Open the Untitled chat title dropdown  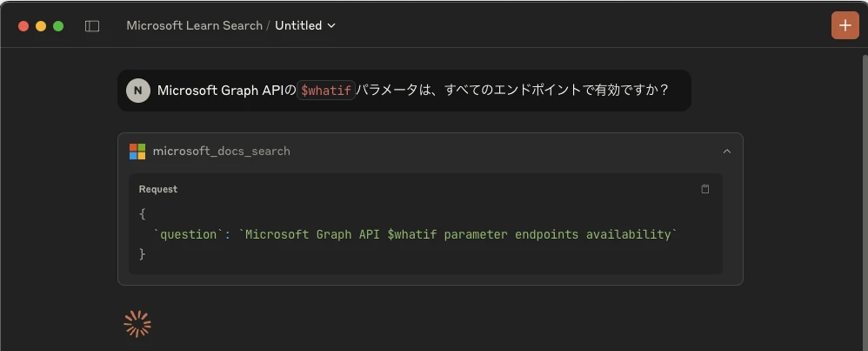pos(305,25)
